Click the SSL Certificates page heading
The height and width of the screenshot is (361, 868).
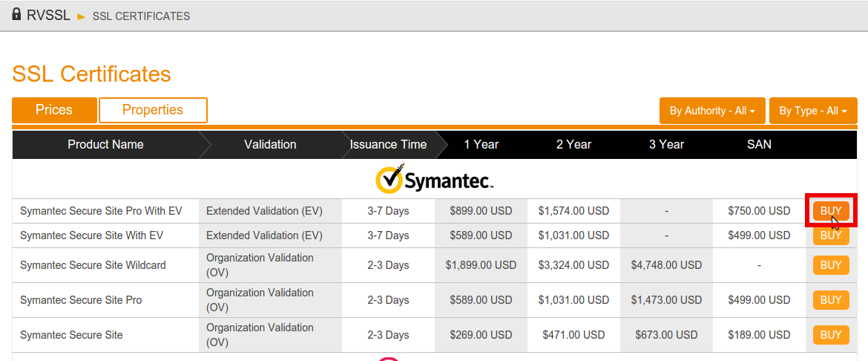point(91,74)
